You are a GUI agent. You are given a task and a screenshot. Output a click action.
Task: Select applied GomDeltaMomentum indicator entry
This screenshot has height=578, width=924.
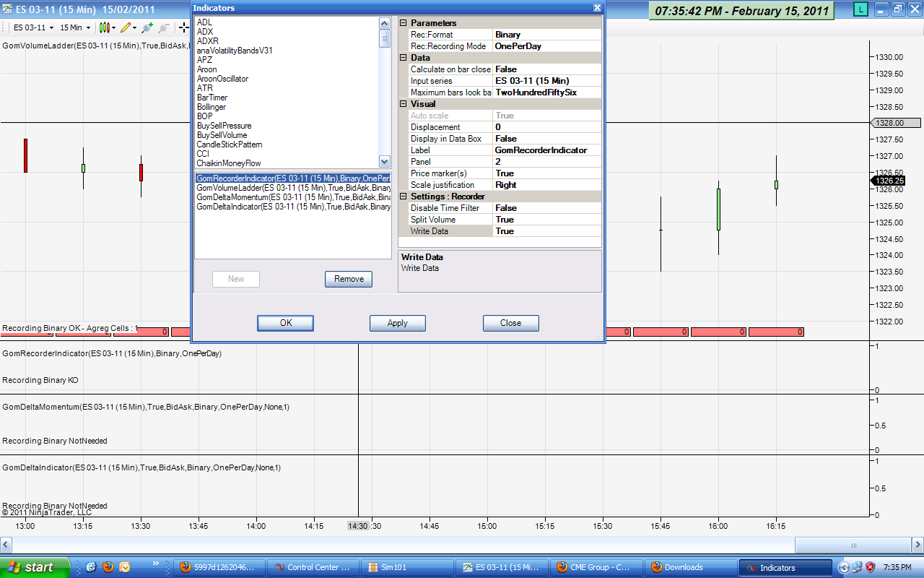coord(293,197)
